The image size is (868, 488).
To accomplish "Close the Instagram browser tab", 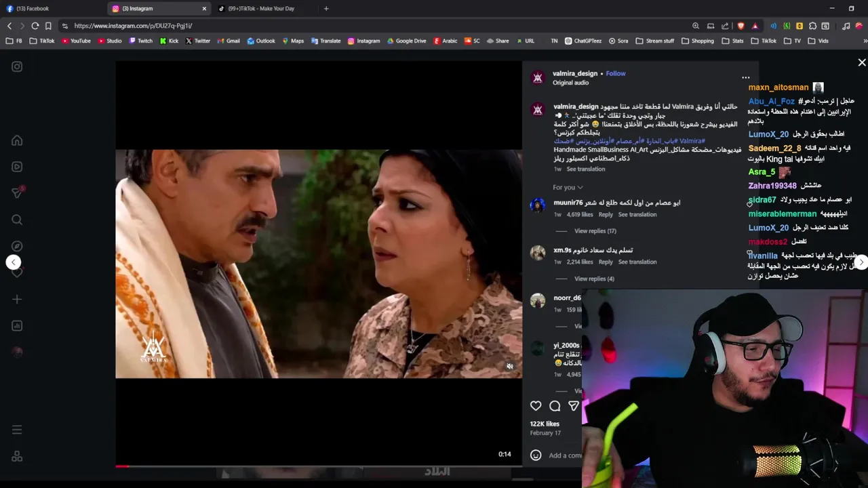I will coord(204,9).
